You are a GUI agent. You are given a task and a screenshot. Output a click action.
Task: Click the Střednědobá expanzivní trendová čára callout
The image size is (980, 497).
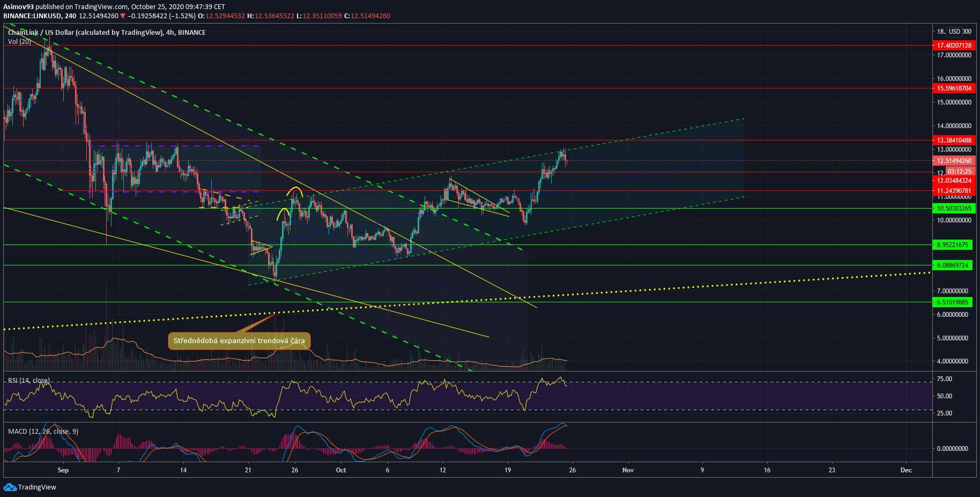point(239,341)
